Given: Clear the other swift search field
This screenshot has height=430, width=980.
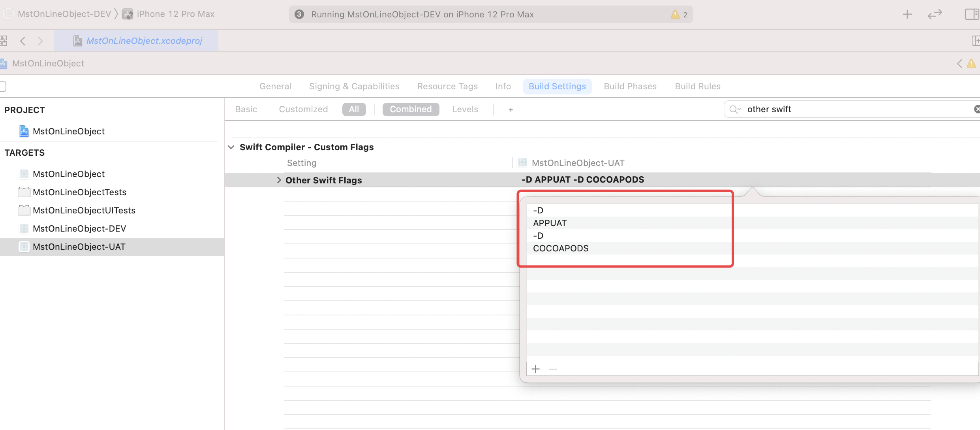Looking at the screenshot, I should [977, 109].
